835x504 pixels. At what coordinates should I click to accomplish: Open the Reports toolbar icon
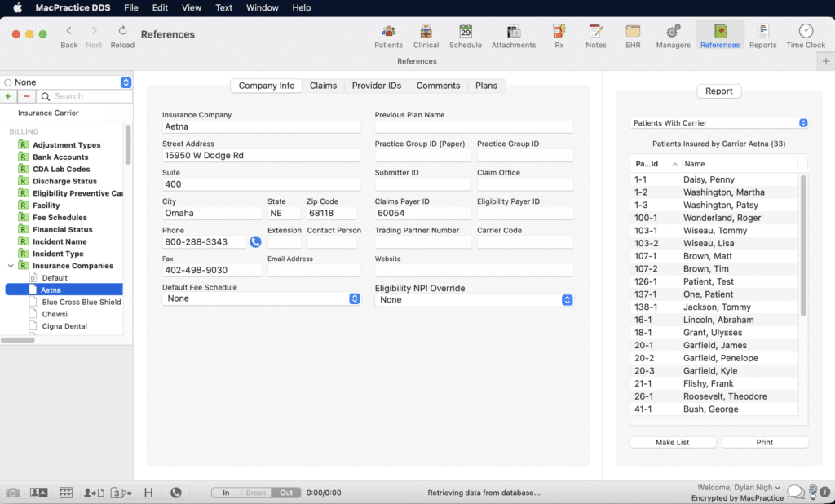(762, 36)
